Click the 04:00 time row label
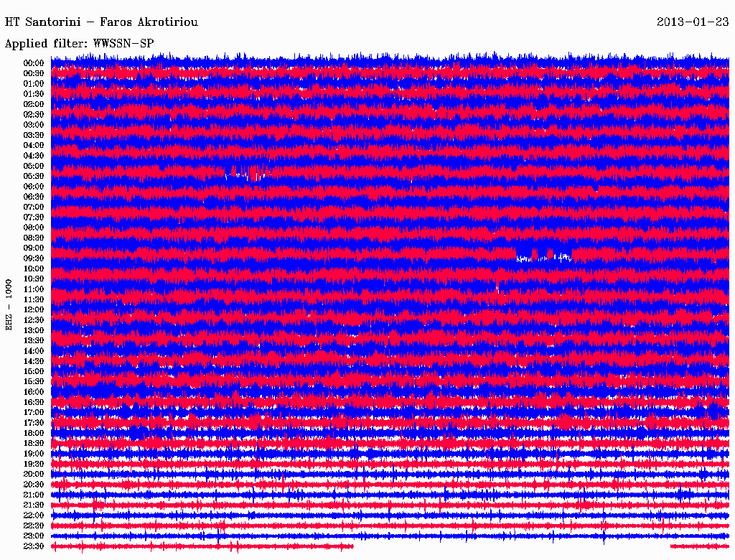The height and width of the screenshot is (560, 735). pos(34,145)
